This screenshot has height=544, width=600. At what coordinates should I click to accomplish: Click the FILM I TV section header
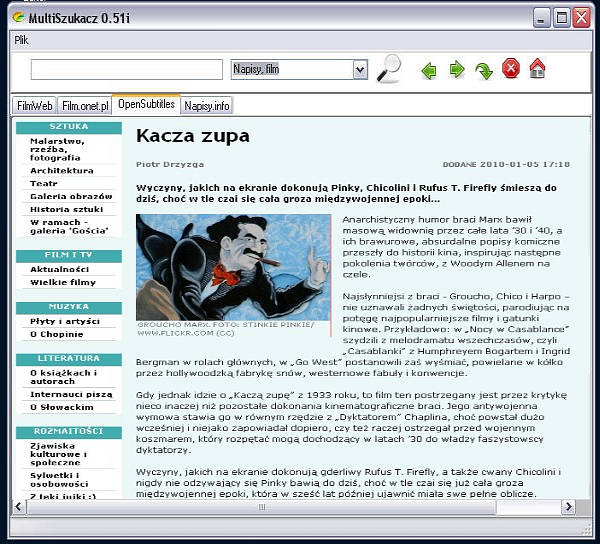(69, 255)
